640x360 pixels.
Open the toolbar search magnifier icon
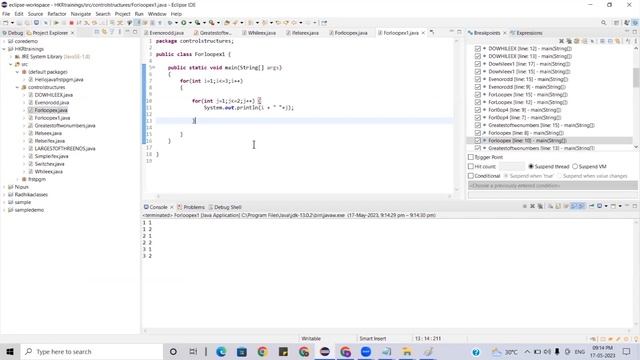click(x=604, y=23)
